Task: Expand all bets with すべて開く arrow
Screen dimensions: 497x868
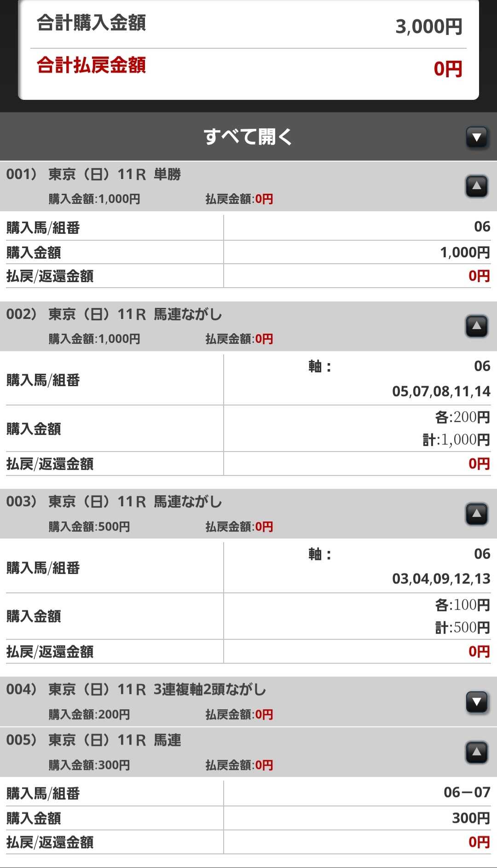Action: click(477, 137)
